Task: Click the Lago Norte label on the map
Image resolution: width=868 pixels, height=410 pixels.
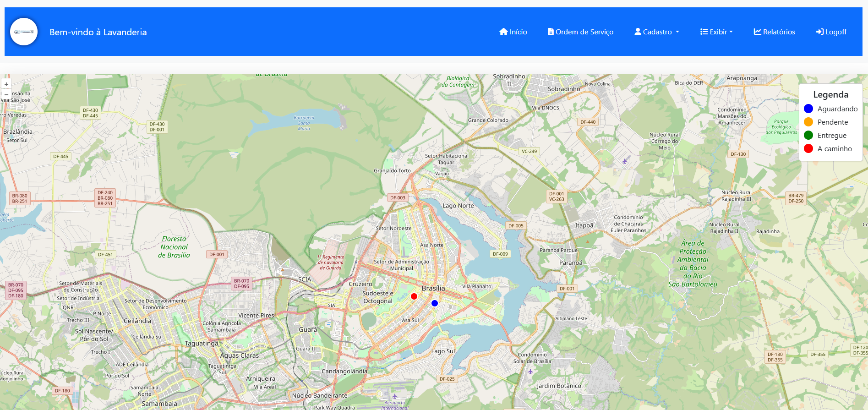Action: [x=458, y=206]
